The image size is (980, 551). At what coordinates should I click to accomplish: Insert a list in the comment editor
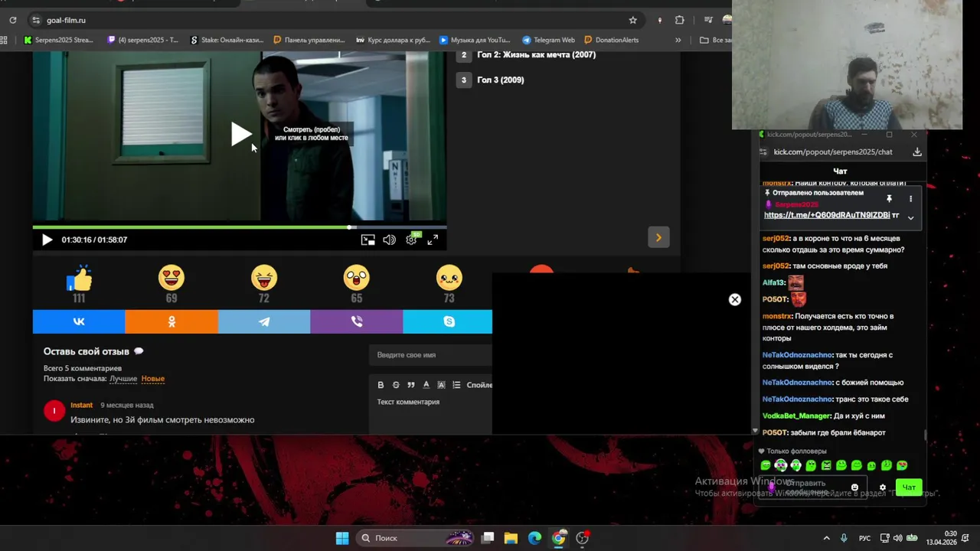pyautogui.click(x=456, y=385)
